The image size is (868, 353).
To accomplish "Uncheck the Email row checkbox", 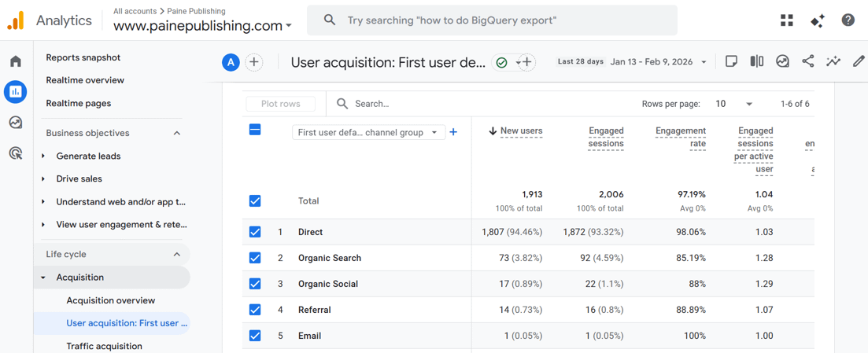I will 255,336.
